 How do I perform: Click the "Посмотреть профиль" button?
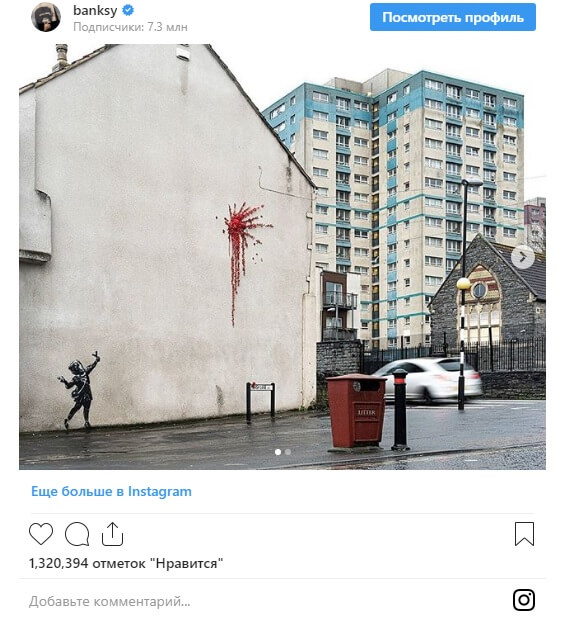[x=453, y=17]
